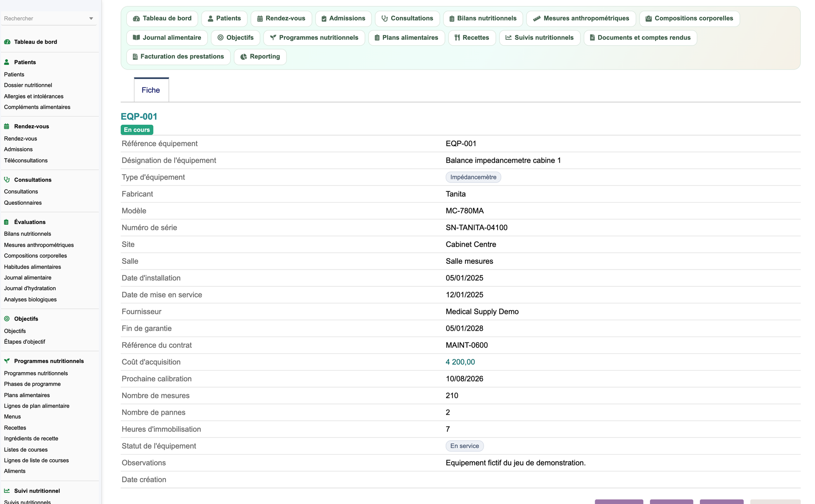Open Habitudes alimentaires in sidebar
Viewport: 815px width, 504px height.
pos(33,267)
